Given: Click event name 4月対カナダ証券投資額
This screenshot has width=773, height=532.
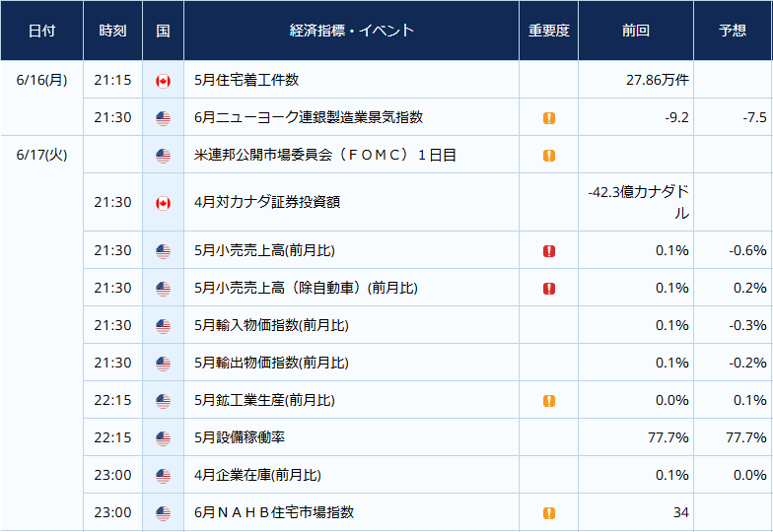Looking at the screenshot, I should pyautogui.click(x=267, y=202).
